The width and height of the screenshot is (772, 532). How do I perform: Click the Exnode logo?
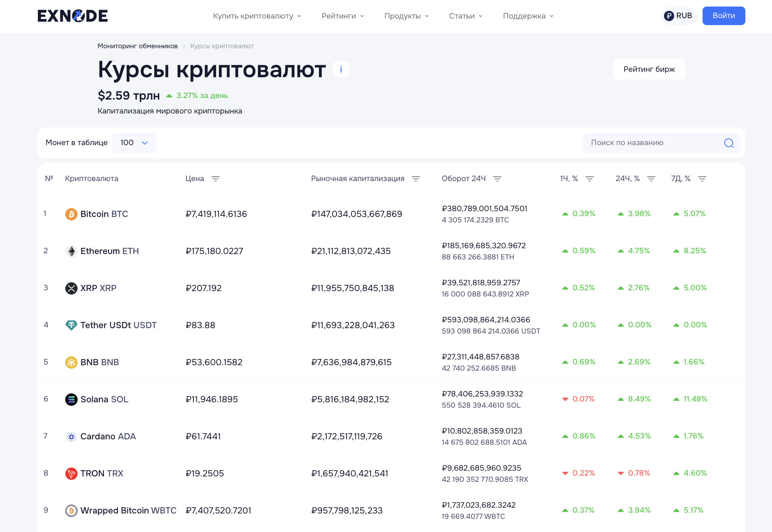(x=73, y=16)
